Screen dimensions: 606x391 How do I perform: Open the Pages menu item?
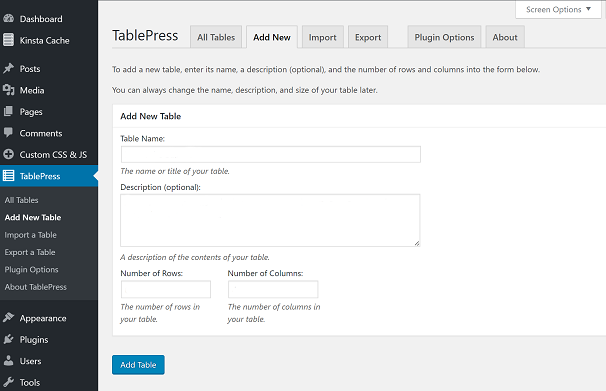tap(31, 112)
